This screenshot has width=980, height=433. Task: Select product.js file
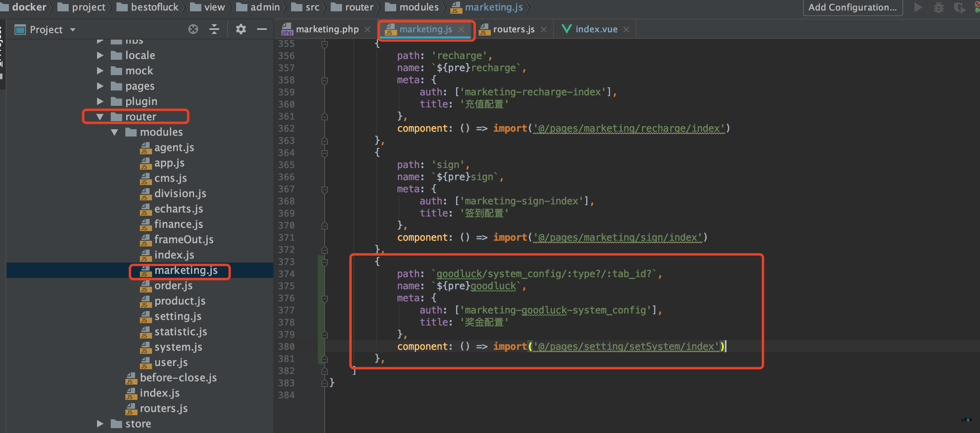[x=173, y=301]
